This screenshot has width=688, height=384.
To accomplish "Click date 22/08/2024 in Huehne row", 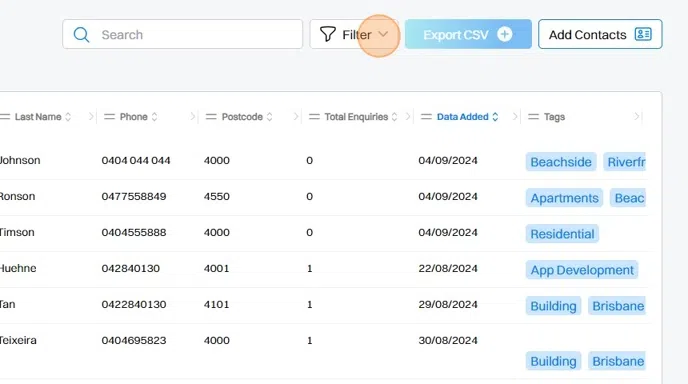I will point(448,269).
